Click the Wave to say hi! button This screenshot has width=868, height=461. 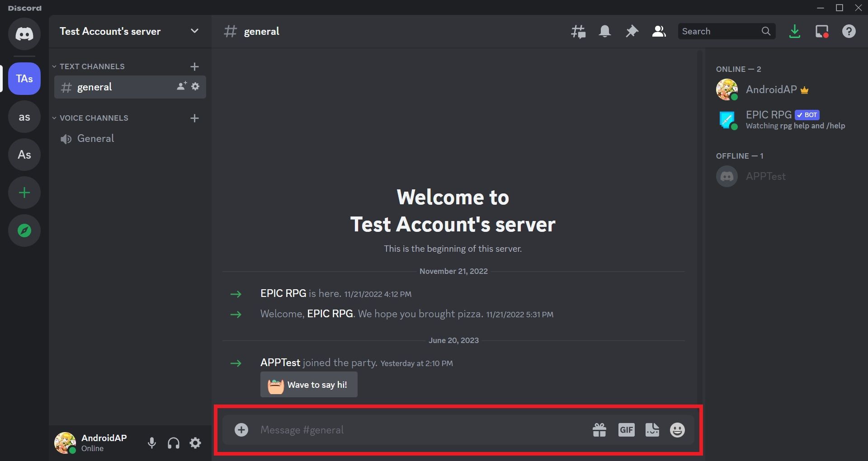pyautogui.click(x=309, y=385)
